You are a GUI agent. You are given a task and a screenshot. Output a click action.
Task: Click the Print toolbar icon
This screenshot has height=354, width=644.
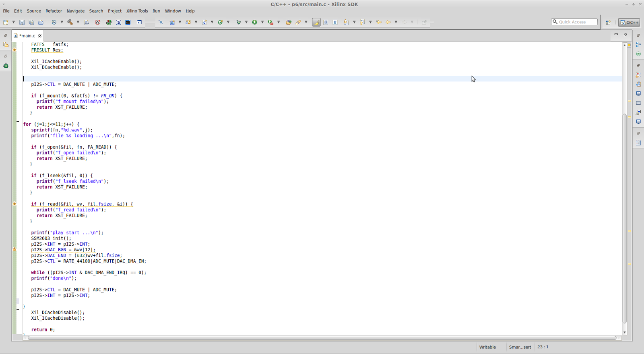(41, 22)
